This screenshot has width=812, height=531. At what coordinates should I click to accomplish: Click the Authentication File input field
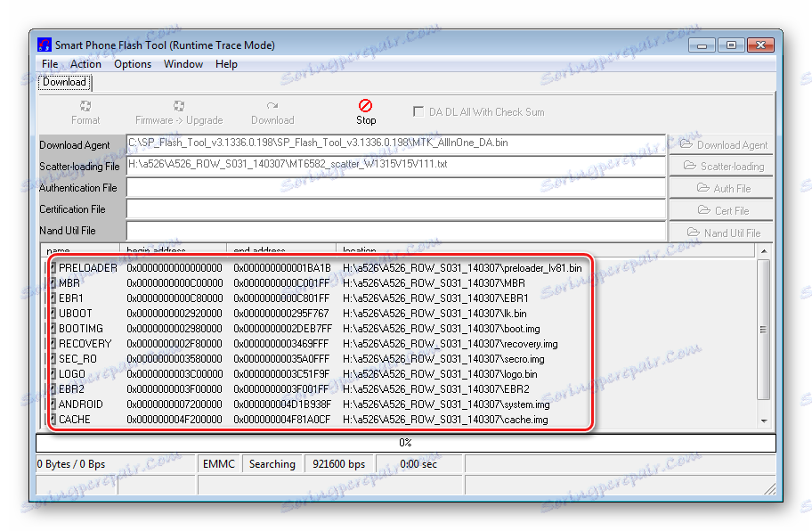pyautogui.click(x=395, y=187)
